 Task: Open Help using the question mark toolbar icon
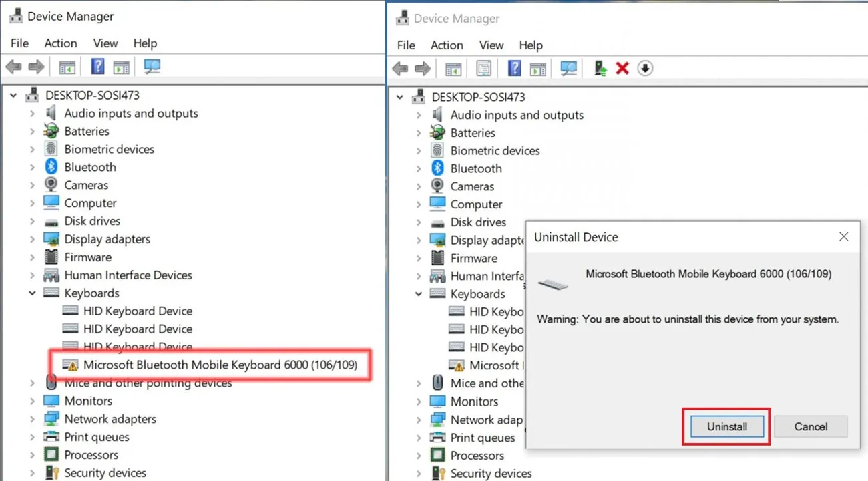click(515, 67)
